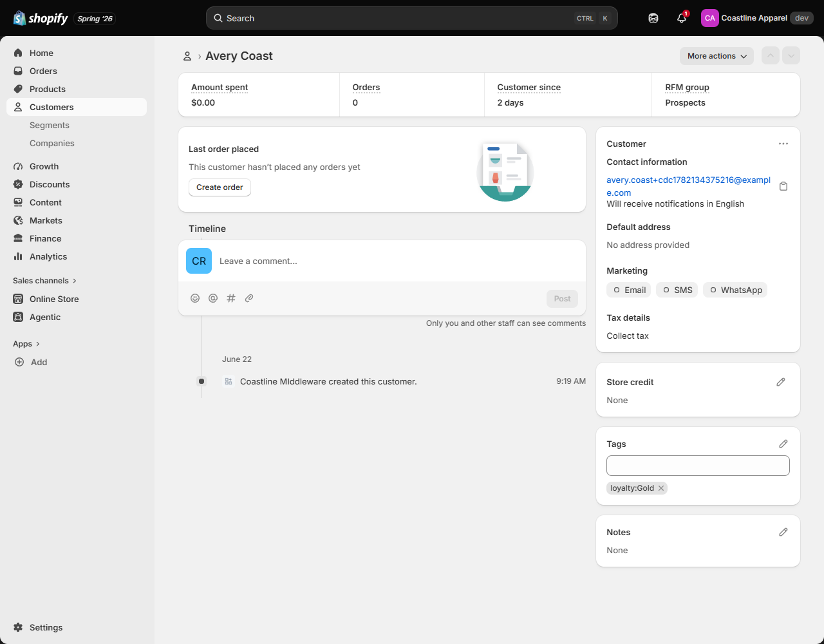Open Customer card three-dot menu
Screen dimensions: 824x644
(783, 144)
